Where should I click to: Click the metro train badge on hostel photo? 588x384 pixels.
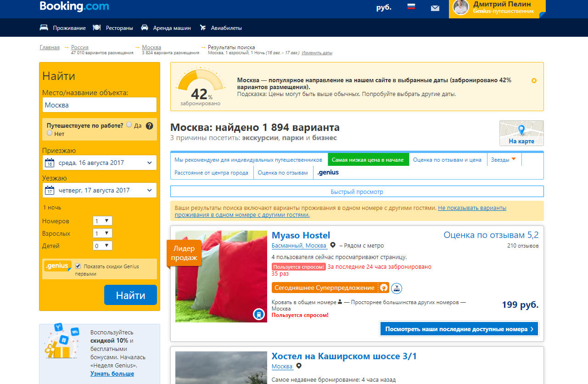pyautogui.click(x=259, y=314)
